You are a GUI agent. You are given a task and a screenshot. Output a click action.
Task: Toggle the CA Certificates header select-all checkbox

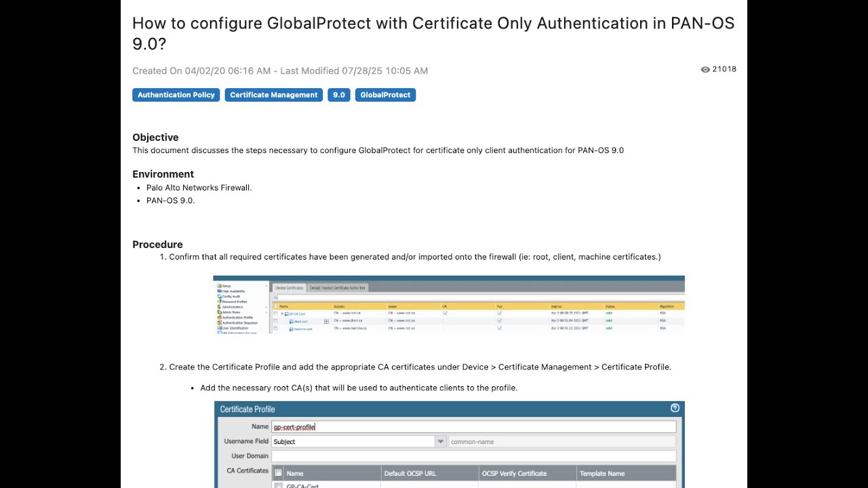tap(278, 473)
